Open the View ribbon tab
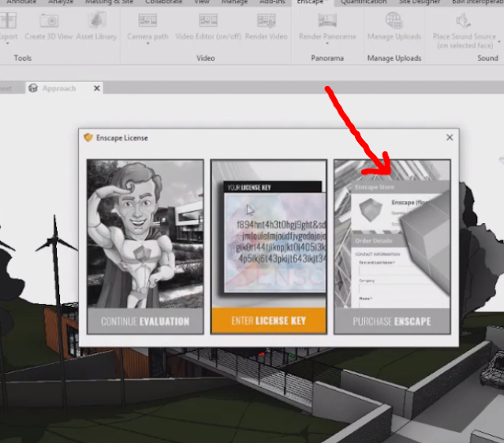The image size is (504, 443). 202,2
